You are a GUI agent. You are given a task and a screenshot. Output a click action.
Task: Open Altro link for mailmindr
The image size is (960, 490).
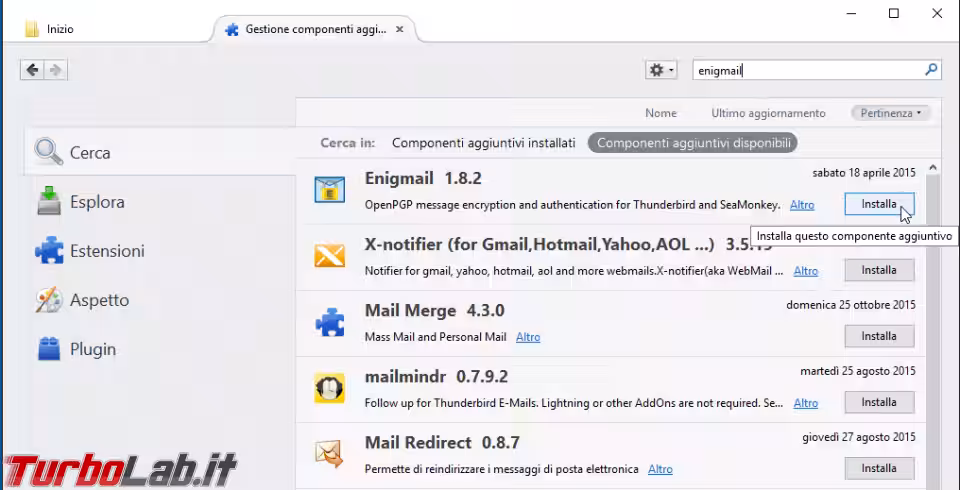click(x=806, y=403)
